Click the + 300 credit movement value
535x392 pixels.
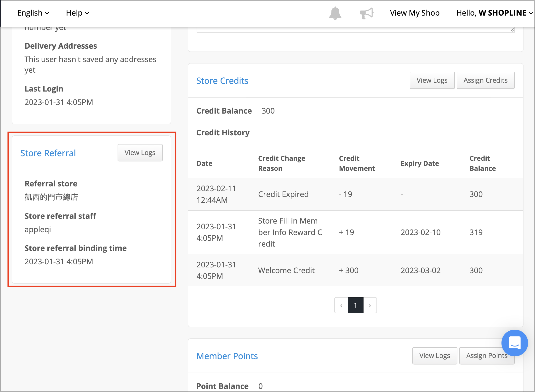coord(349,270)
